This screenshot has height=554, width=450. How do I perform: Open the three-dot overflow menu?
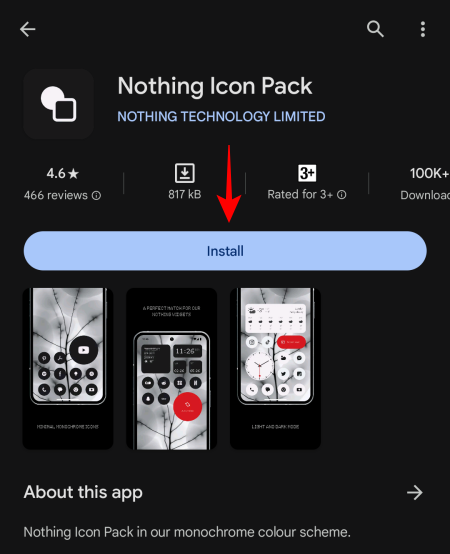point(422,29)
